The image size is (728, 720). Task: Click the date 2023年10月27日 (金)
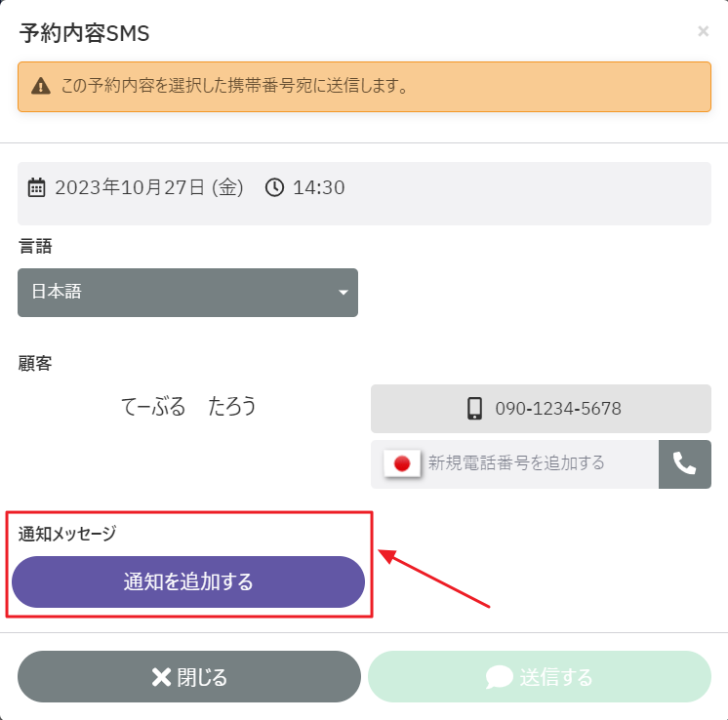149,187
